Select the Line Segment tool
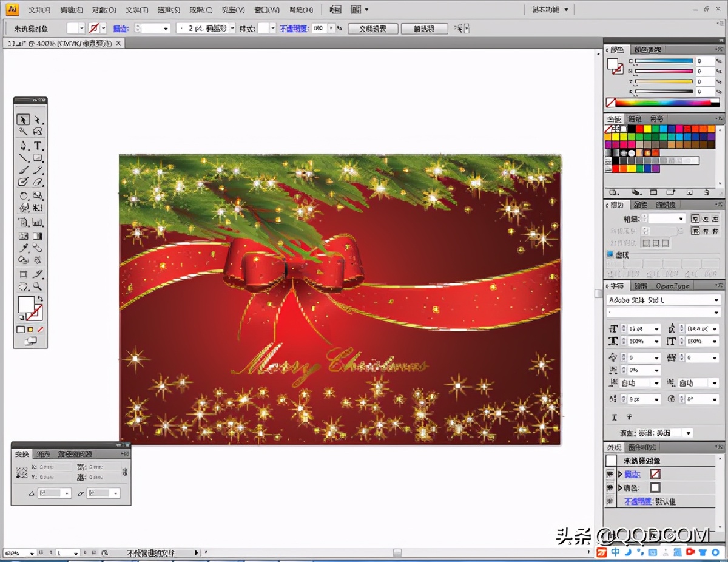The width and height of the screenshot is (728, 562). pos(23,158)
